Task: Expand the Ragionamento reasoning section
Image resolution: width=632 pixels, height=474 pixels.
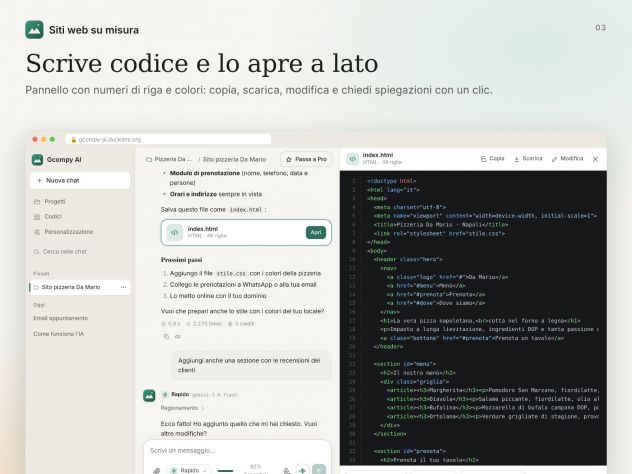Action: (183, 408)
